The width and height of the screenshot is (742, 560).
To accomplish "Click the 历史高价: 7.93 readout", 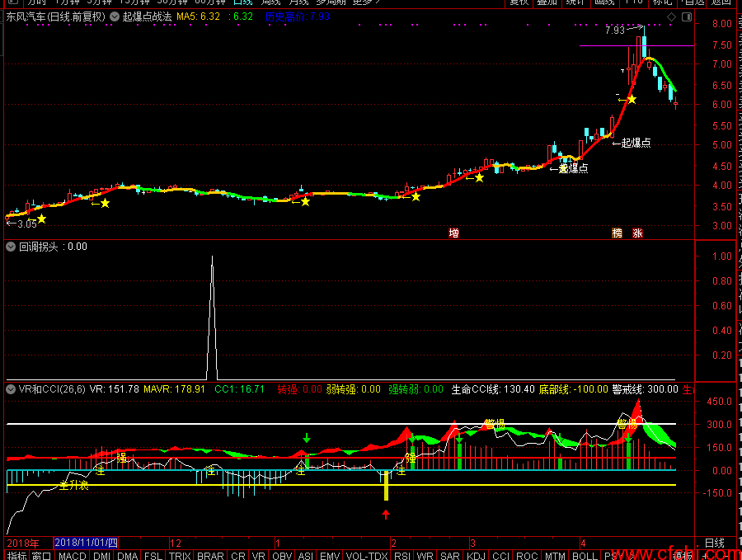I will [x=297, y=16].
